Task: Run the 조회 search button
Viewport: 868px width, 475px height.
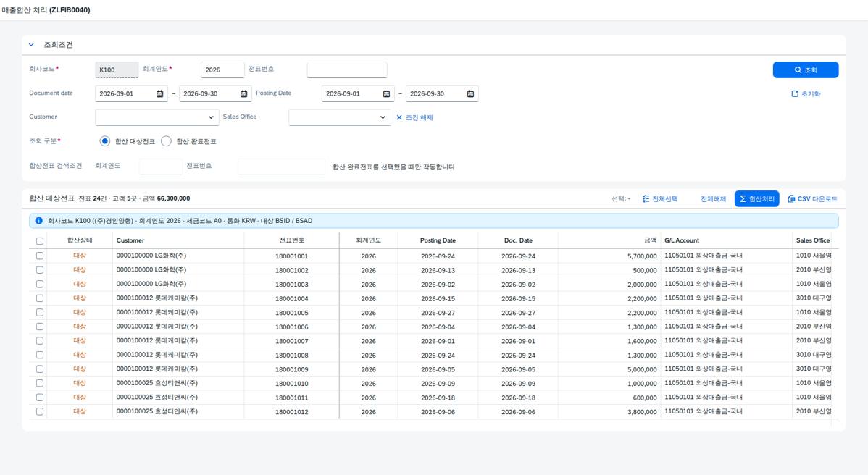Action: point(806,70)
